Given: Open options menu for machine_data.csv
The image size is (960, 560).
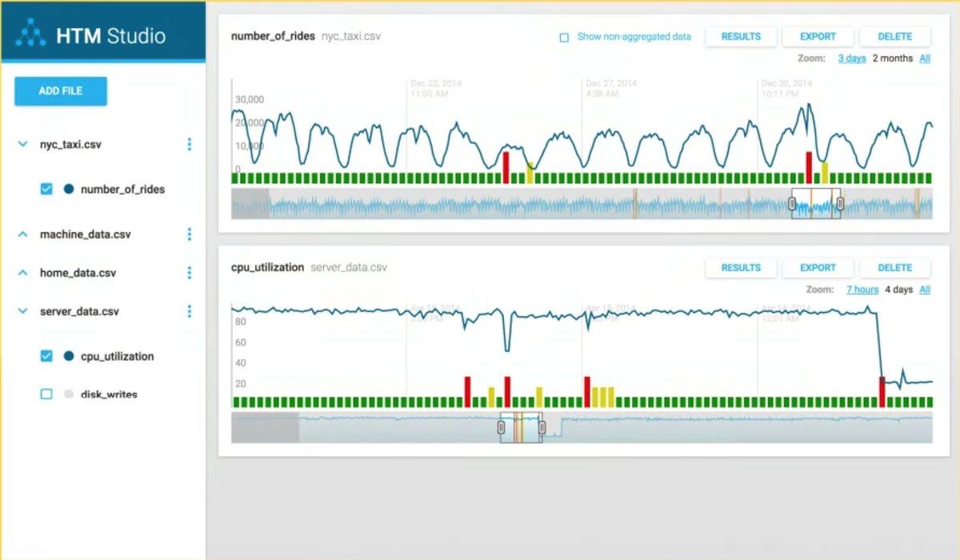Looking at the screenshot, I should point(190,234).
